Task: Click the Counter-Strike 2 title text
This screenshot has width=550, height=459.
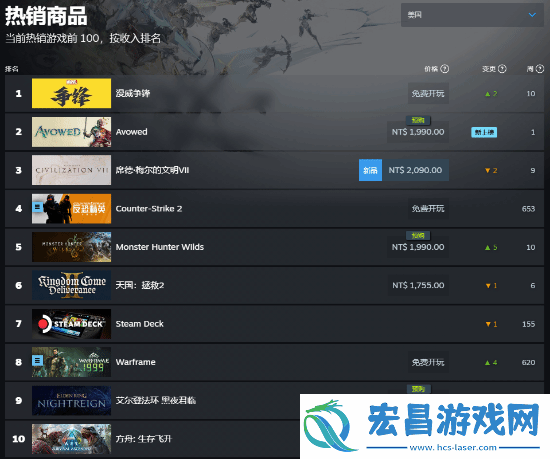Action: pos(149,209)
